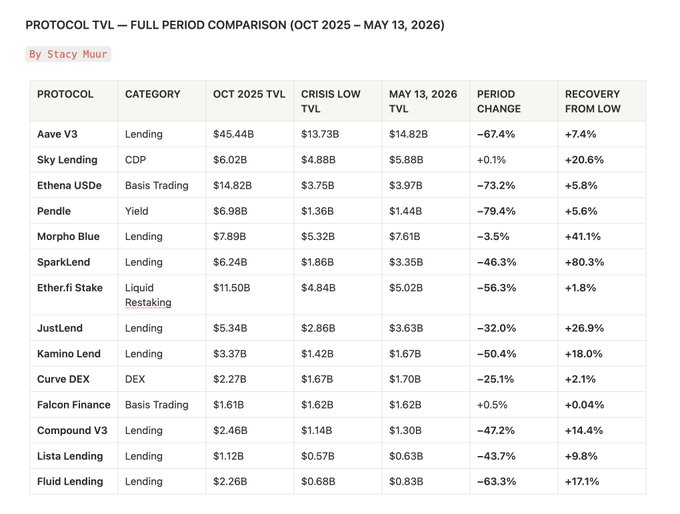Select the RECOVERY FROM LOW header
This screenshot has height=514, width=680.
tap(592, 101)
